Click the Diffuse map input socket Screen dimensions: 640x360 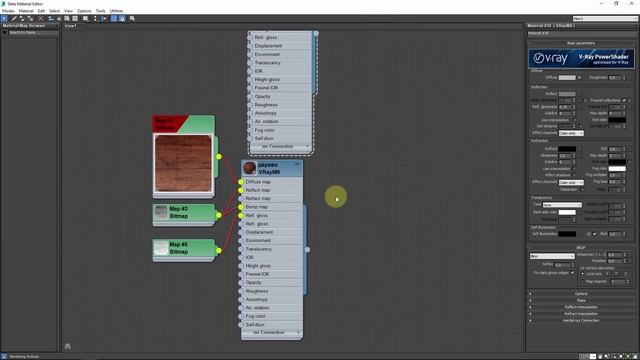[x=241, y=182]
